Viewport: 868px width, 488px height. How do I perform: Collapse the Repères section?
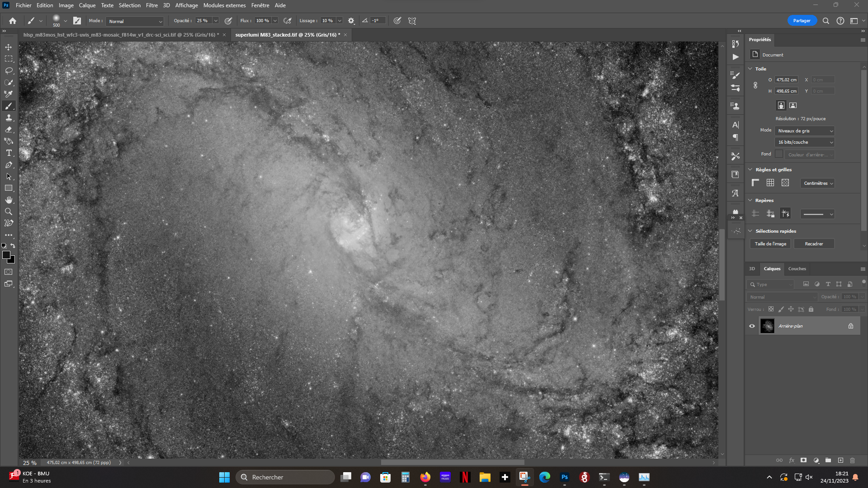(x=750, y=200)
